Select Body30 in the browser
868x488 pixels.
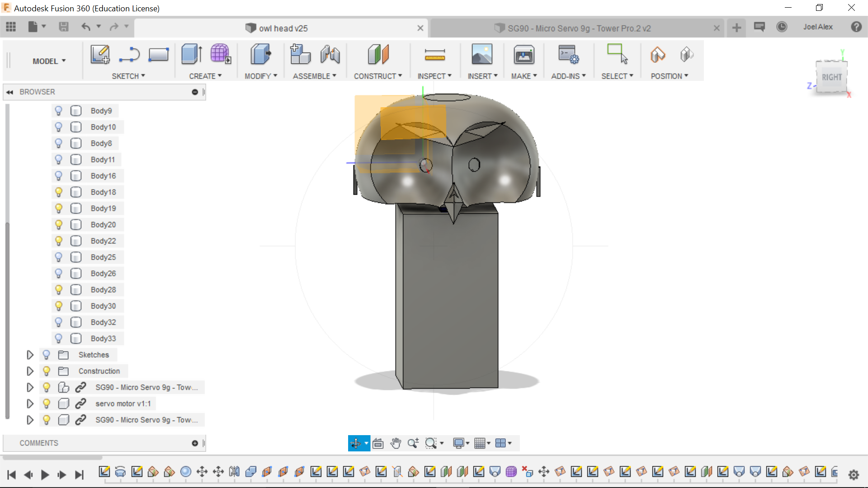coord(103,306)
